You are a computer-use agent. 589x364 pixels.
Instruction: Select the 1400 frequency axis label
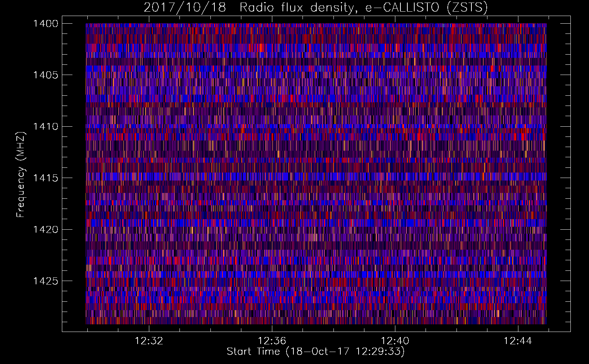[x=46, y=24]
